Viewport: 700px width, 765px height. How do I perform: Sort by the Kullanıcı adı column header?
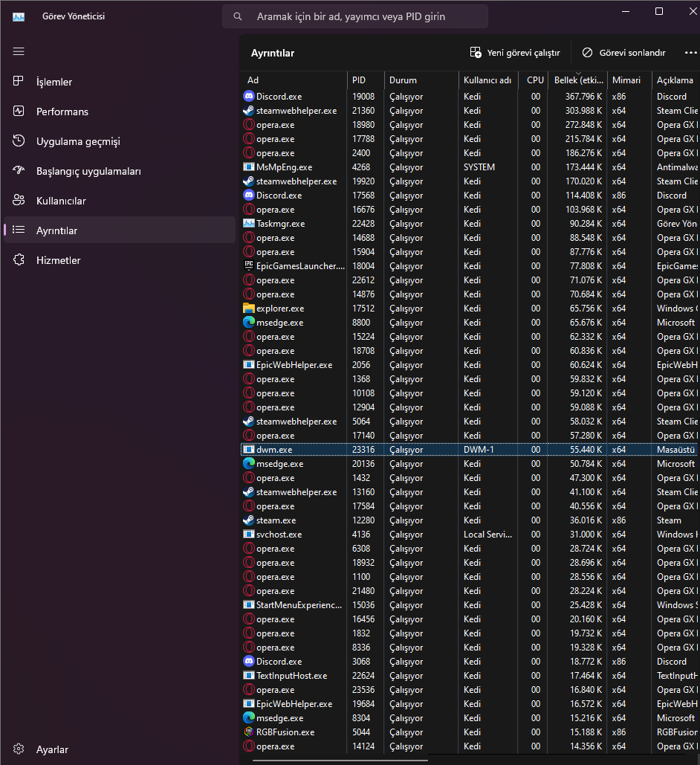click(487, 80)
